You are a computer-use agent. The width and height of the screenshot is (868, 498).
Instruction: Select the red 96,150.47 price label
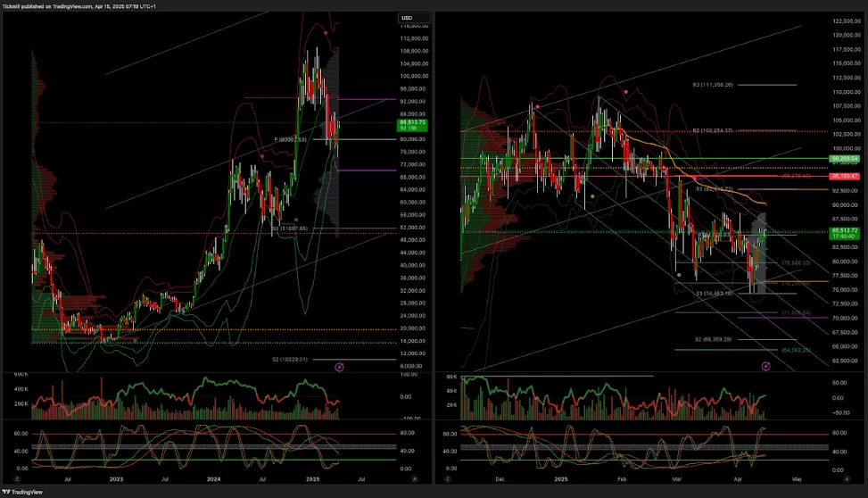[x=843, y=176]
